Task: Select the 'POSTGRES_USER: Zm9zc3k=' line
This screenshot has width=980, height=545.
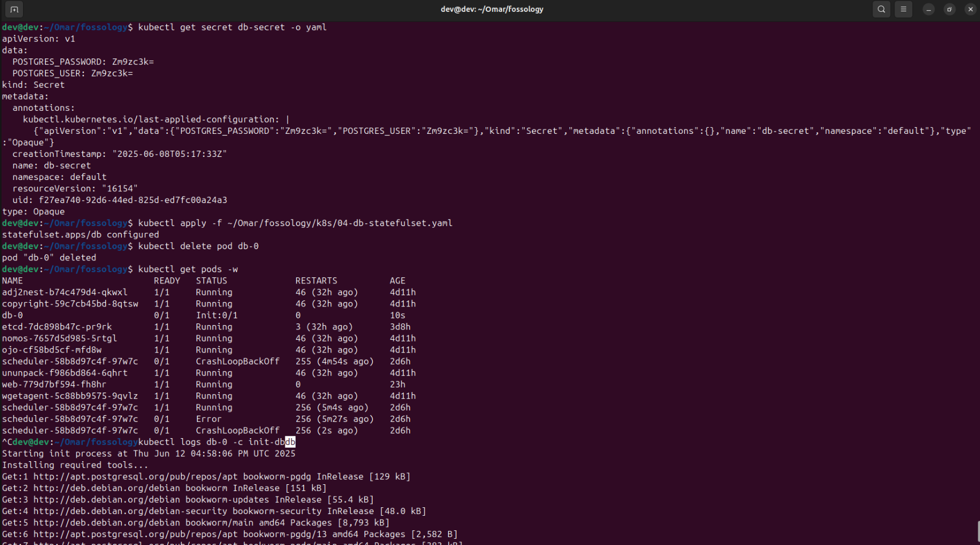Action: (73, 73)
